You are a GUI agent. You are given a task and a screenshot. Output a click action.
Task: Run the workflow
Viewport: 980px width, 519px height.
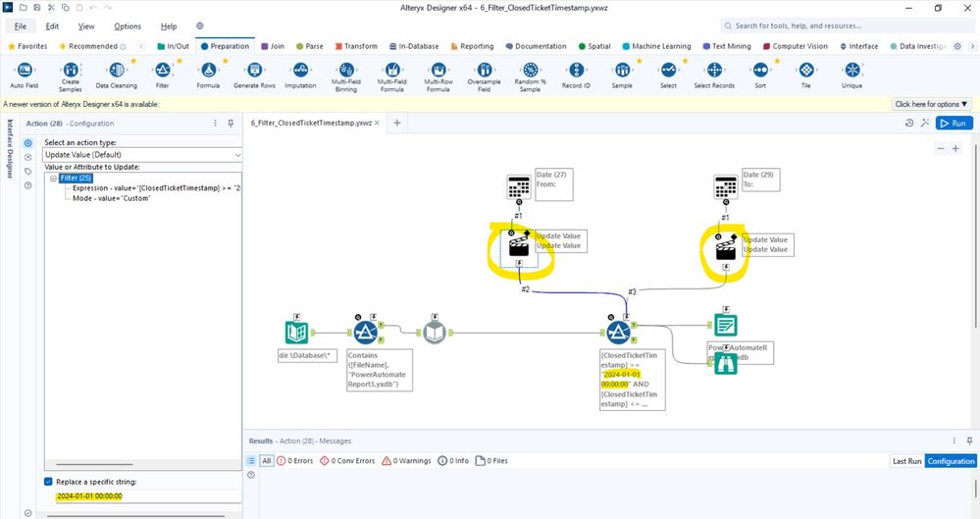(x=954, y=124)
